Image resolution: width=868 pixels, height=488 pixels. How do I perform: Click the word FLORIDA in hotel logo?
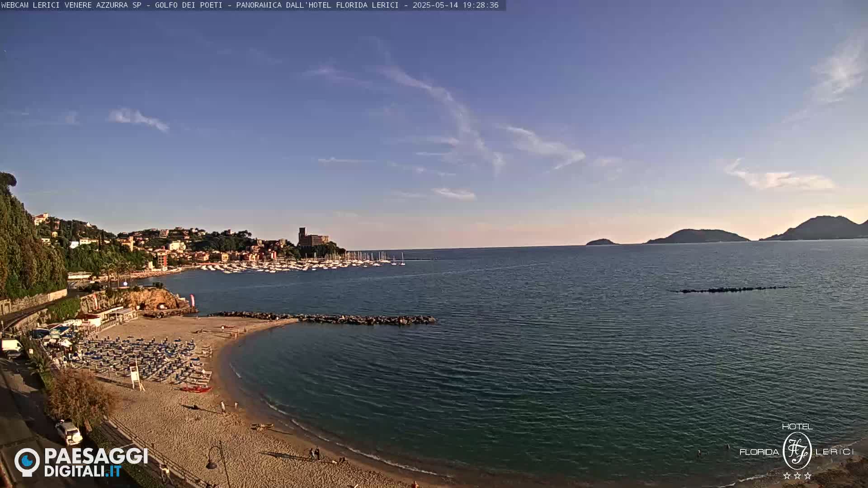pyautogui.click(x=759, y=452)
